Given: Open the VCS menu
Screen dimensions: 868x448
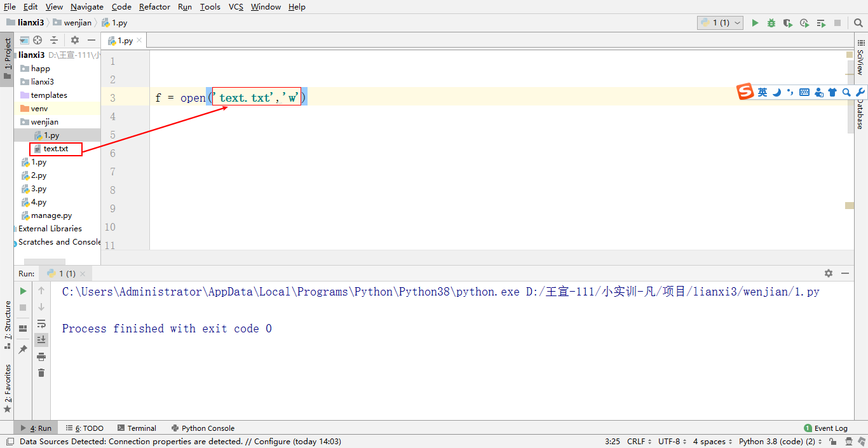Looking at the screenshot, I should click(236, 6).
